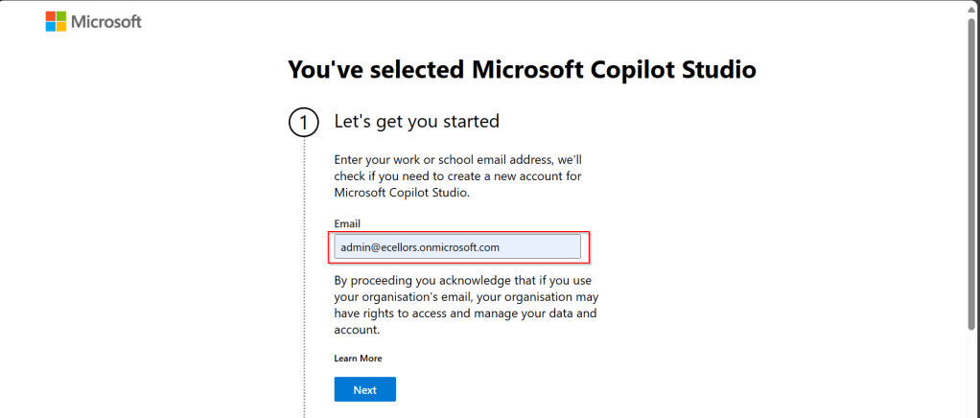
Task: Click the Email field label
Action: pyautogui.click(x=347, y=223)
